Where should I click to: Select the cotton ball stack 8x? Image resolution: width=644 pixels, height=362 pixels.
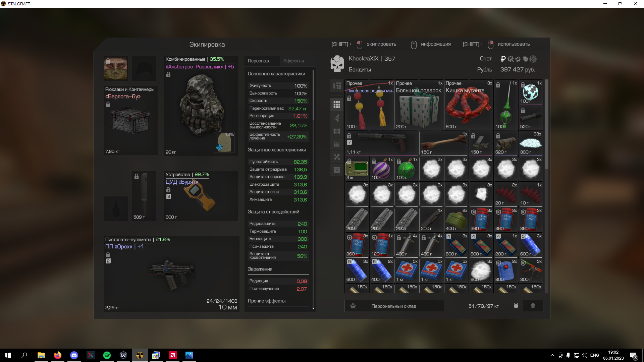(481, 270)
